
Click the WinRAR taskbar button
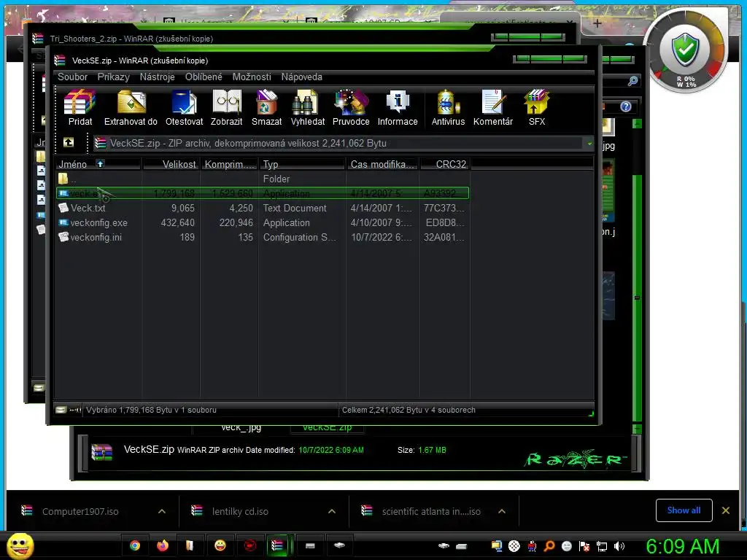(277, 545)
